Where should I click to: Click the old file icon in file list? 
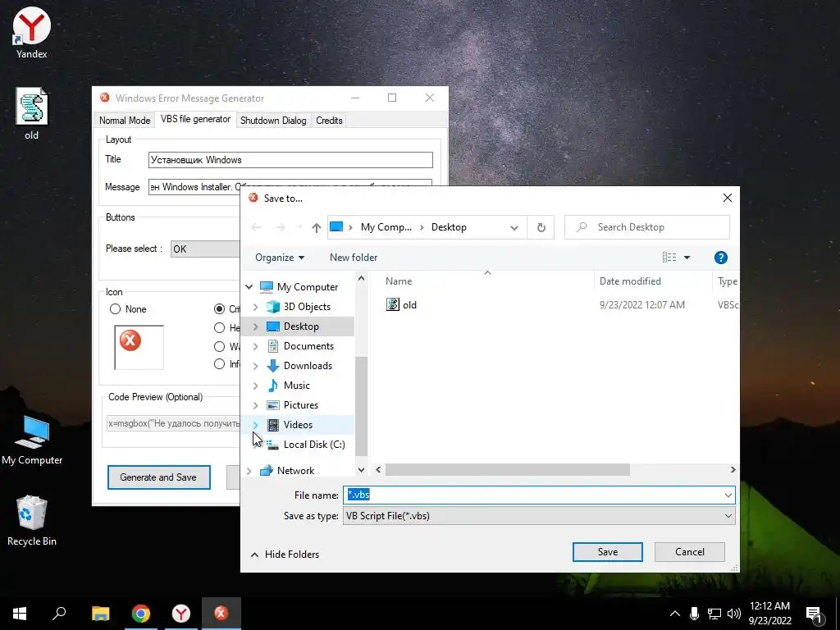393,305
